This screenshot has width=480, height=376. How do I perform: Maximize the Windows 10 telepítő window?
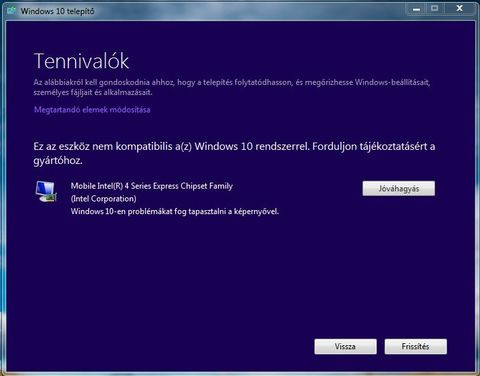click(x=434, y=9)
